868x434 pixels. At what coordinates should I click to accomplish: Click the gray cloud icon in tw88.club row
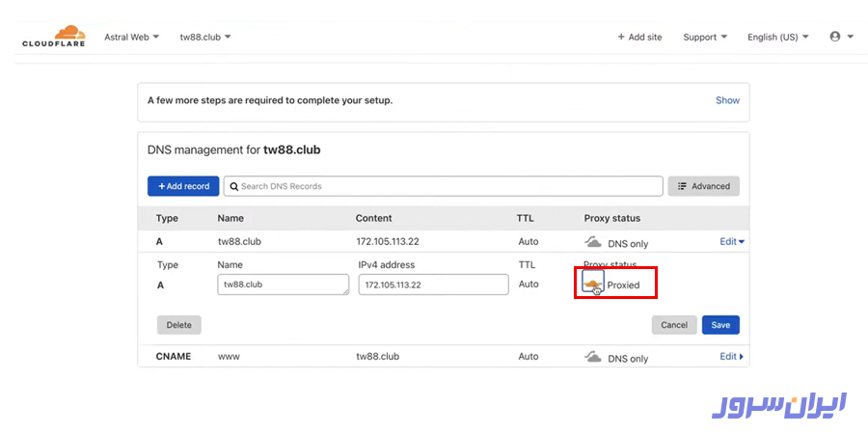click(x=593, y=243)
